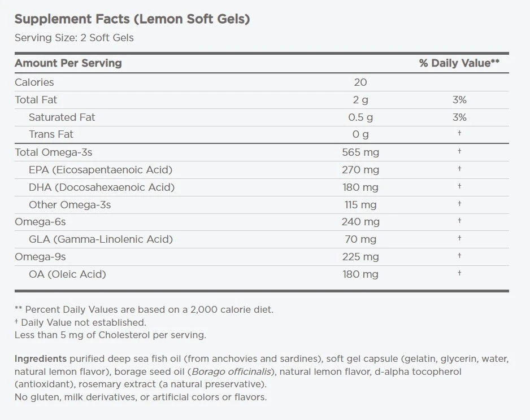Image resolution: width=530 pixels, height=420 pixels.
Task: Click the Serving Size: 2 Soft Gels text
Action: (74, 38)
